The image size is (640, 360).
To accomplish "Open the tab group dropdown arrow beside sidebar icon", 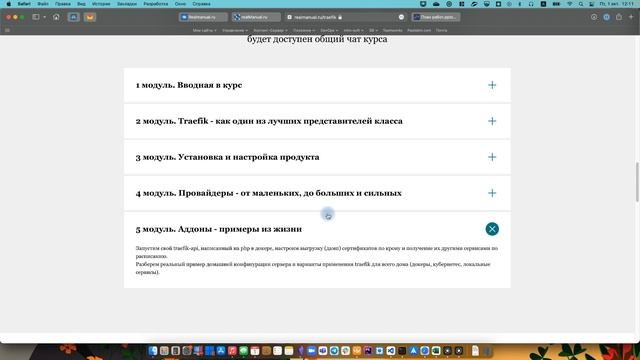I will click(x=44, y=17).
